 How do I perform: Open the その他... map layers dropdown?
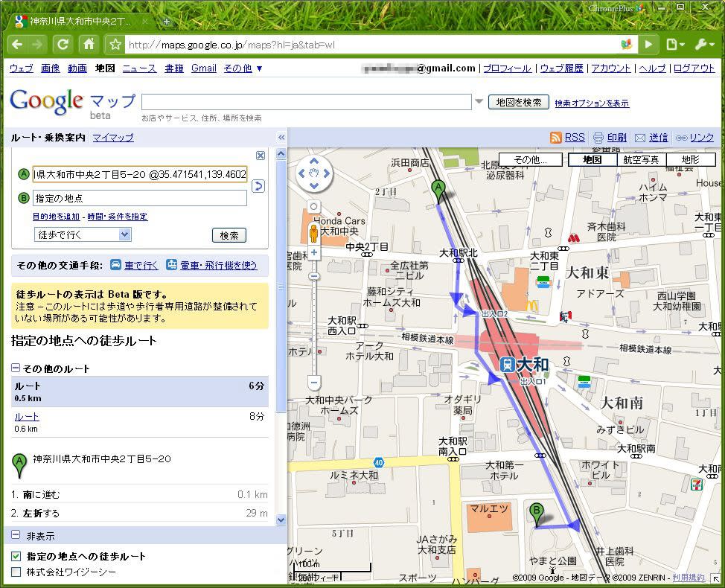click(x=530, y=160)
